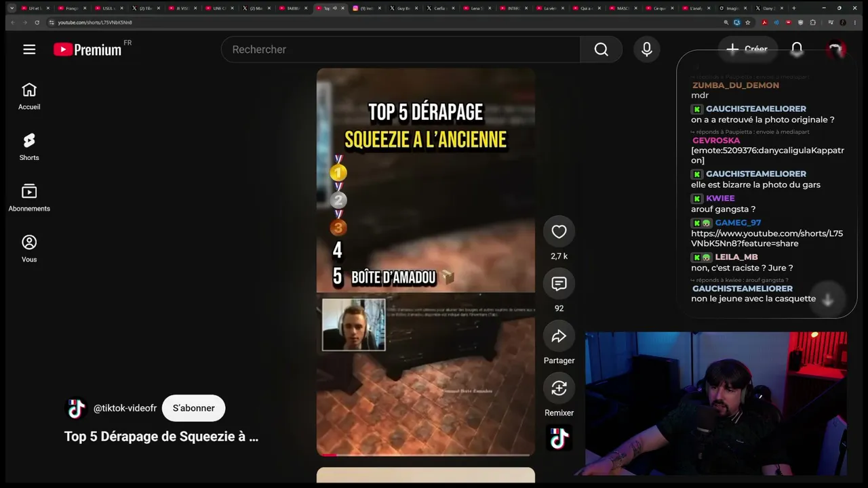Click the Rechercher search field
The image size is (868, 488).
(x=400, y=49)
